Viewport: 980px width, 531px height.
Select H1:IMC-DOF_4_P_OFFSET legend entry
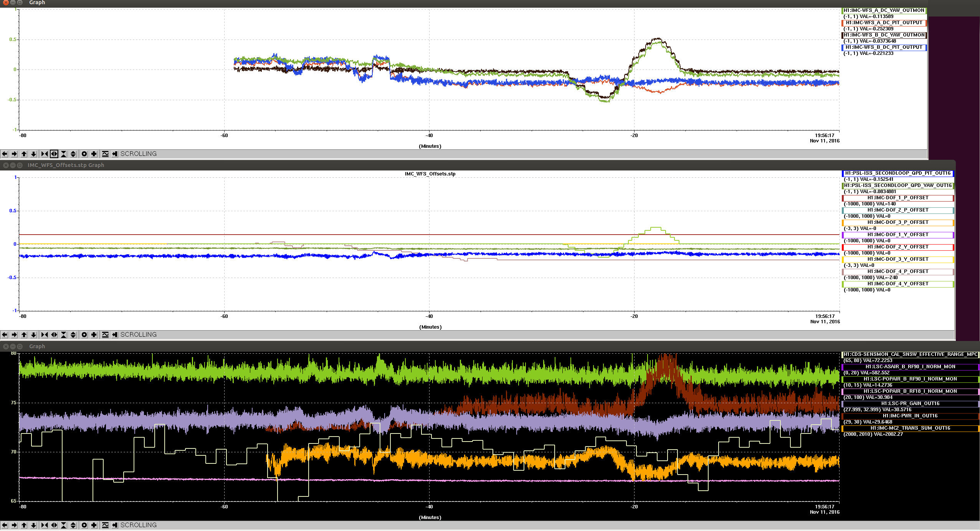click(x=898, y=272)
